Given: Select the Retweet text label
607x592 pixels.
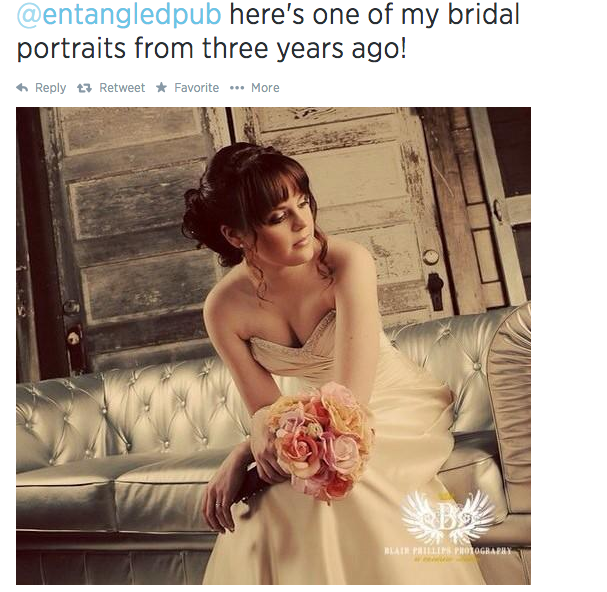Looking at the screenshot, I should click(x=122, y=88).
